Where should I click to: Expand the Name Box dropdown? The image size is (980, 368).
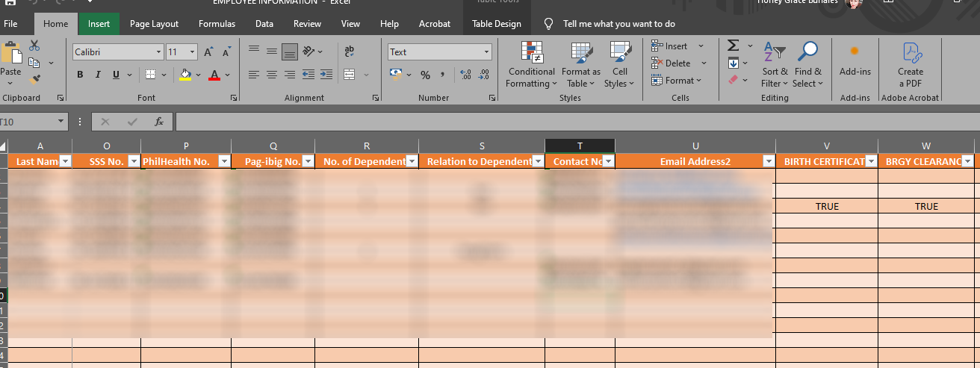(61, 122)
